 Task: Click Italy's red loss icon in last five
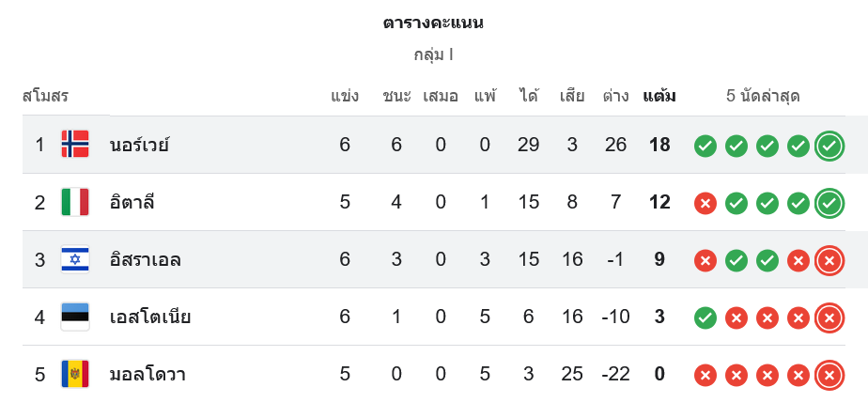tap(705, 203)
